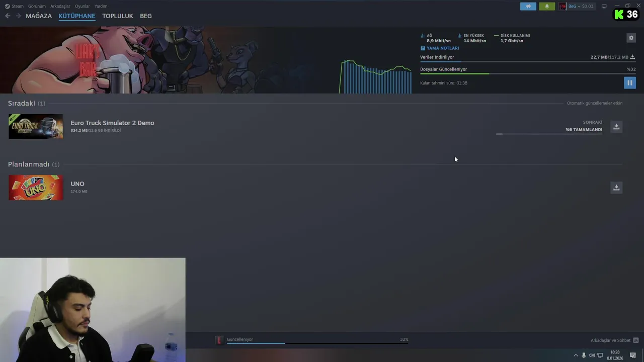Viewport: 644px width, 362px height.
Task: Click the EN YÜKSEK peak bars icon
Action: [460, 36]
